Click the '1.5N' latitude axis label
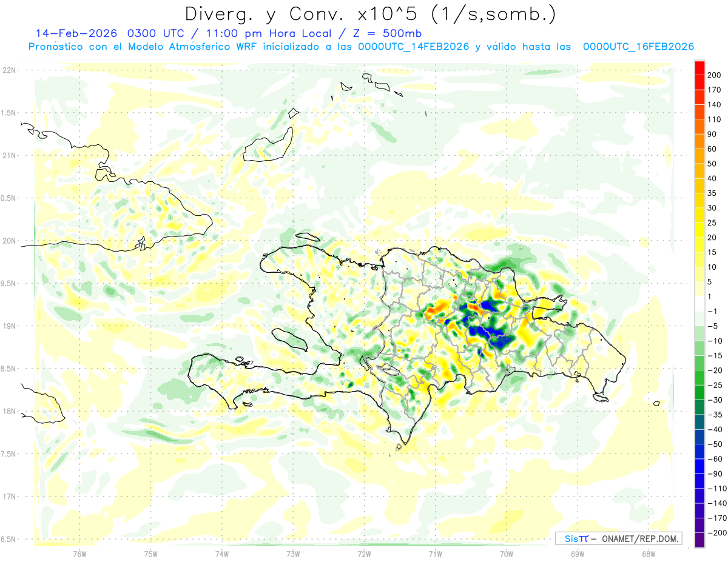728x562 pixels. (x=9, y=113)
